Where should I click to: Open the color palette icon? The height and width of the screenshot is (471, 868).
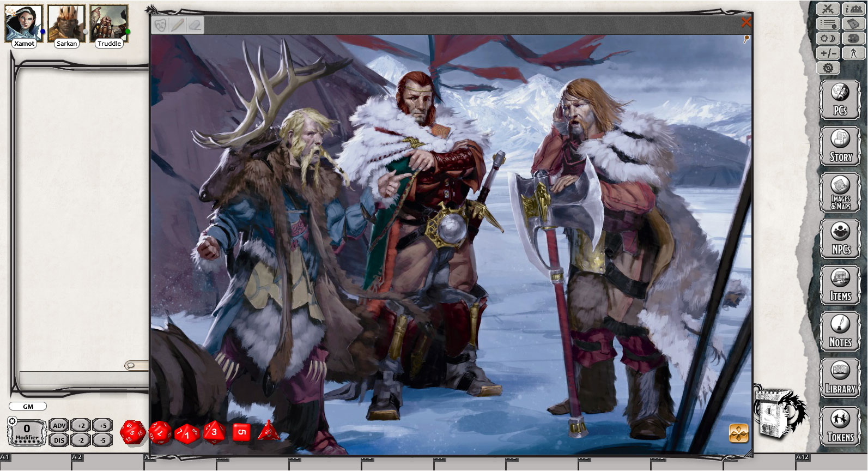(x=853, y=38)
